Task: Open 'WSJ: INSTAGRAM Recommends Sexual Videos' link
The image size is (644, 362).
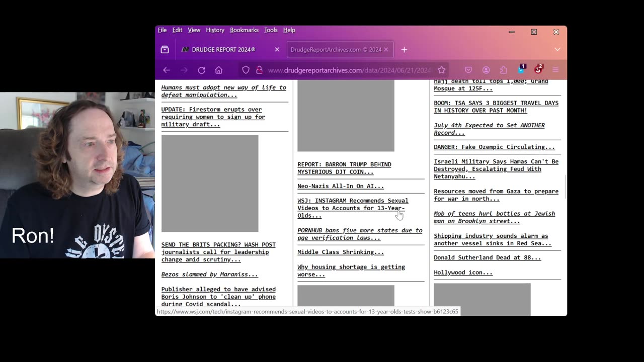Action: pyautogui.click(x=353, y=208)
